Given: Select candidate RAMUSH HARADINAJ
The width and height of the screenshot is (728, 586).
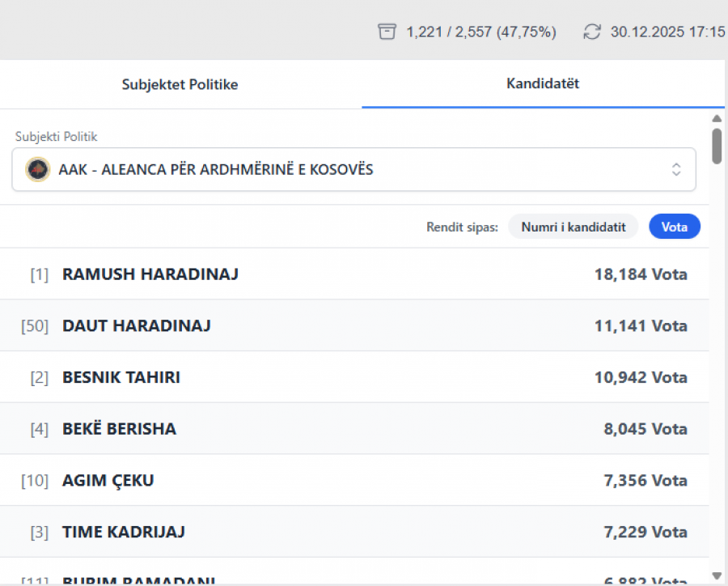Looking at the screenshot, I should 150,274.
